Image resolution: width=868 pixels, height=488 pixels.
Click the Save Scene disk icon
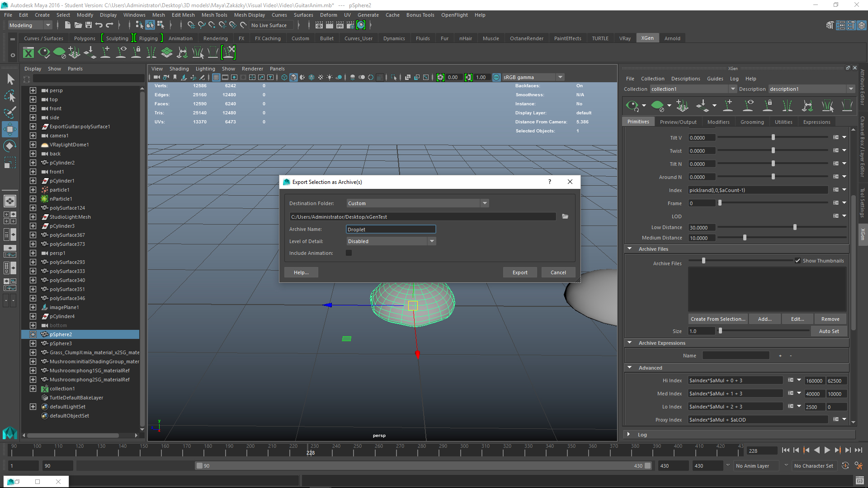coord(89,25)
